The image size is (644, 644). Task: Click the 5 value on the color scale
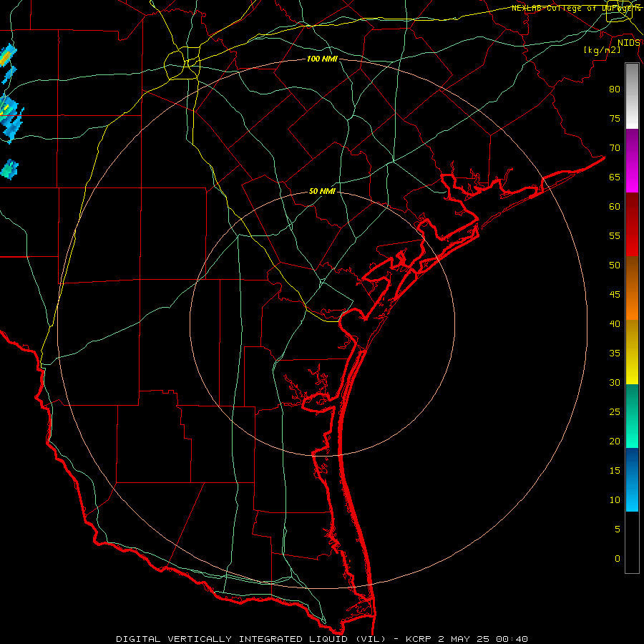[618, 530]
